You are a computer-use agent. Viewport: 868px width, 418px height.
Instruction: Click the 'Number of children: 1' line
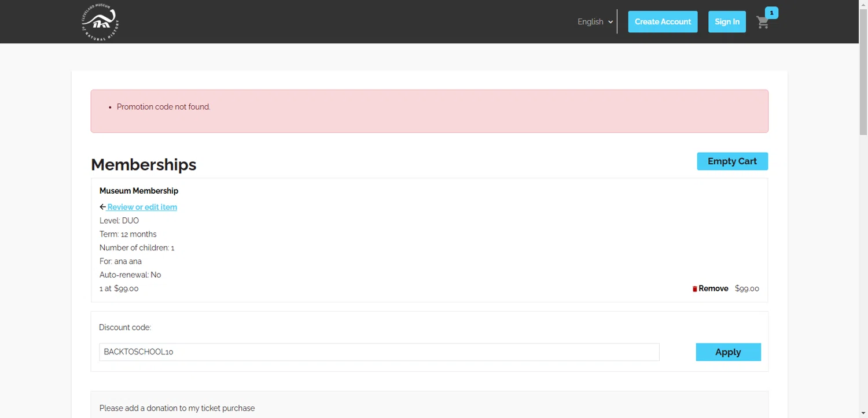tap(137, 248)
